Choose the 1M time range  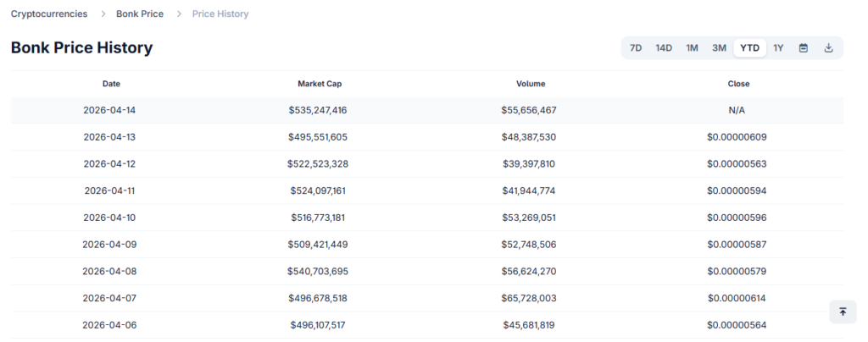(692, 48)
